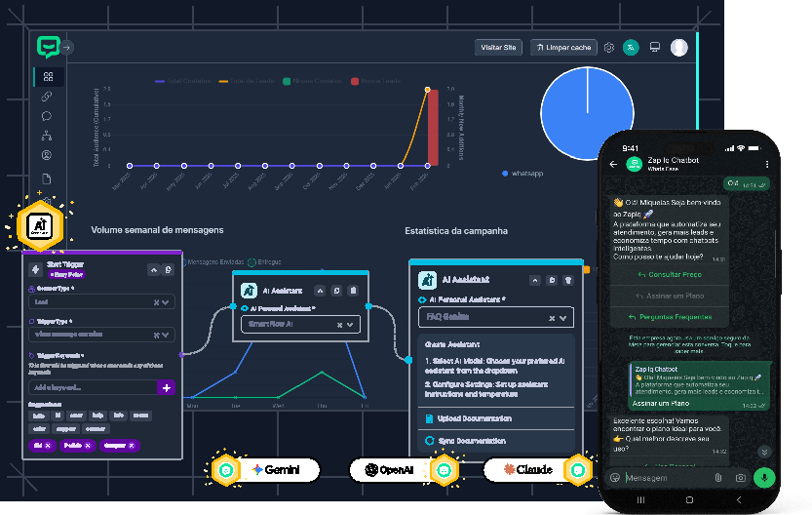Image resolution: width=812 pixels, height=515 pixels.
Task: Tap the attachment paperclip in phone chat
Action: 718,478
